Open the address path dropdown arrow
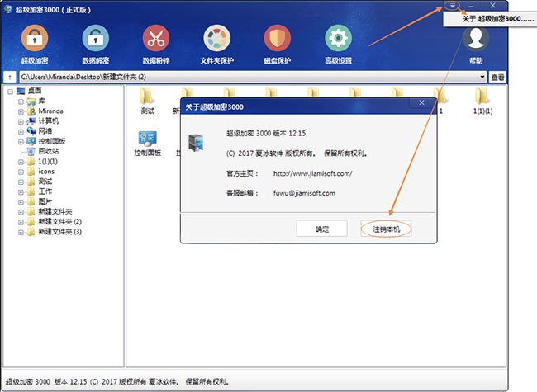 click(x=482, y=77)
